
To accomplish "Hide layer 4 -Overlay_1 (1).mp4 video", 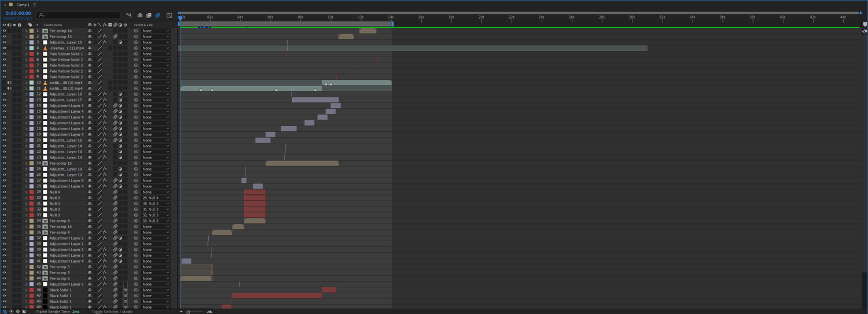I will coord(4,48).
